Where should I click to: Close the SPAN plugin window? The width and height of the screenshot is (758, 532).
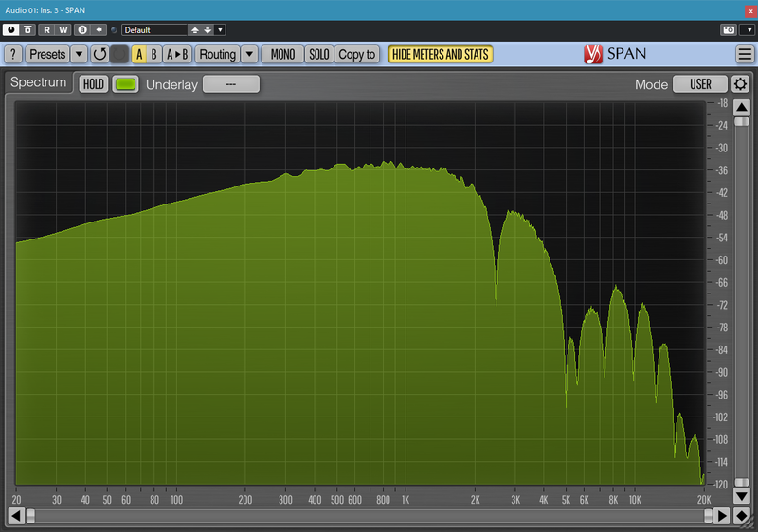(x=750, y=10)
